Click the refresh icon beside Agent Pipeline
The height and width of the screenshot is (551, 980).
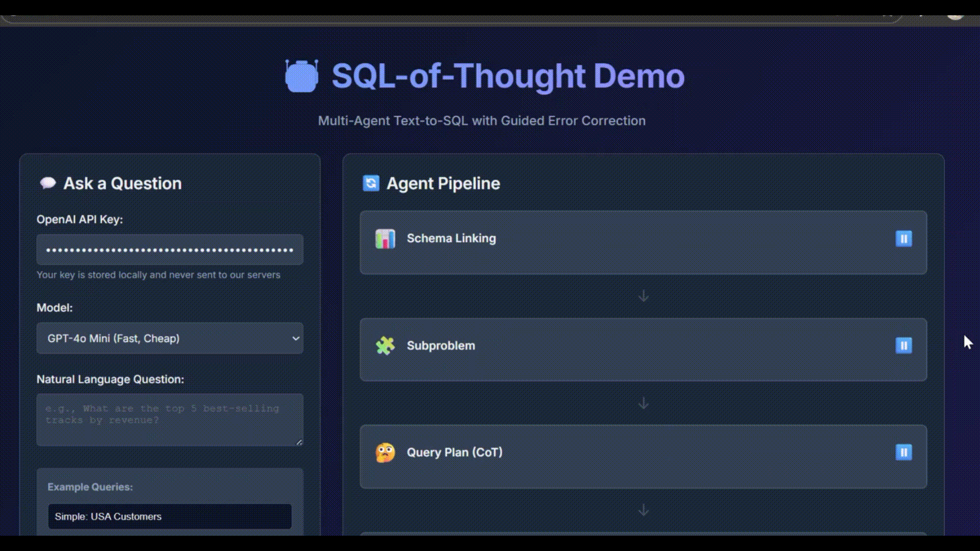click(x=371, y=183)
